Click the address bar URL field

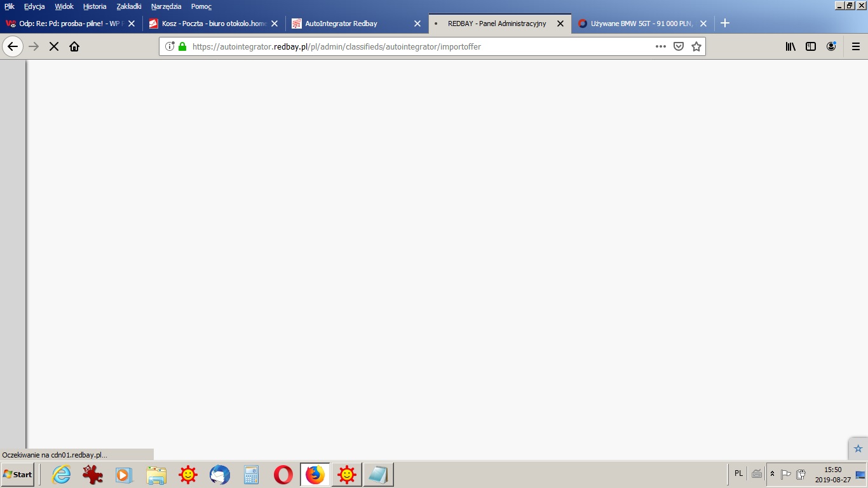pyautogui.click(x=413, y=46)
